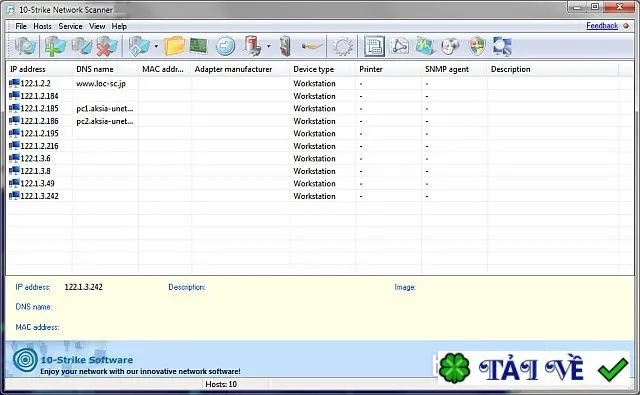This screenshot has width=640, height=395.
Task: Click the disc icon in the toolbar
Action: point(450,46)
